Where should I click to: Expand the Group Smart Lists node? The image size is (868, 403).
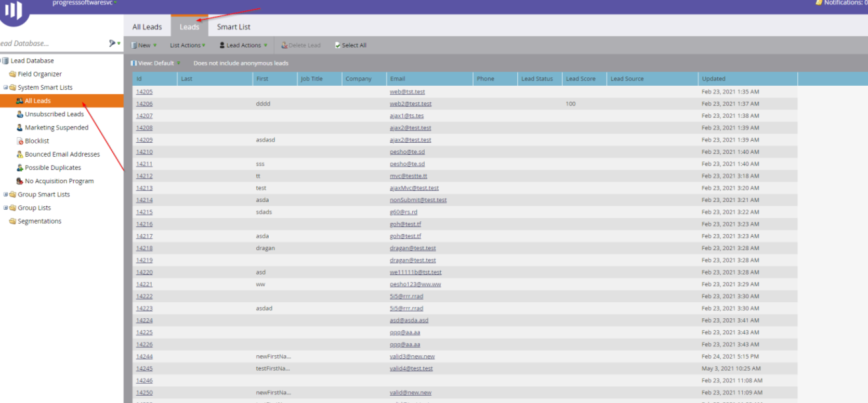[6, 194]
